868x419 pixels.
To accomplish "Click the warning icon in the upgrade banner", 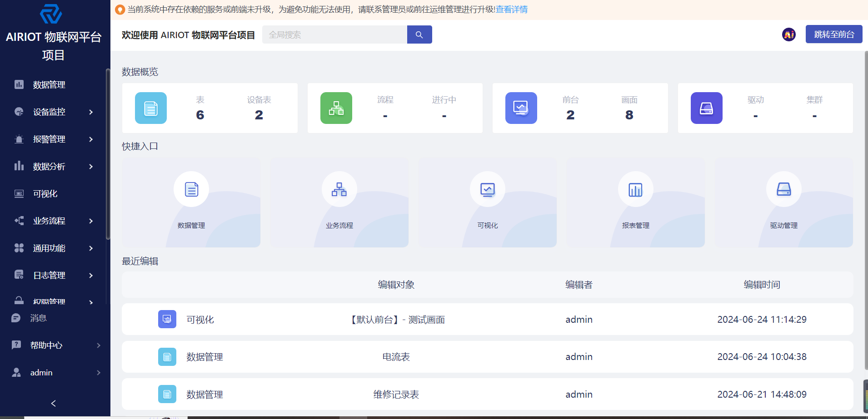I will pyautogui.click(x=120, y=10).
